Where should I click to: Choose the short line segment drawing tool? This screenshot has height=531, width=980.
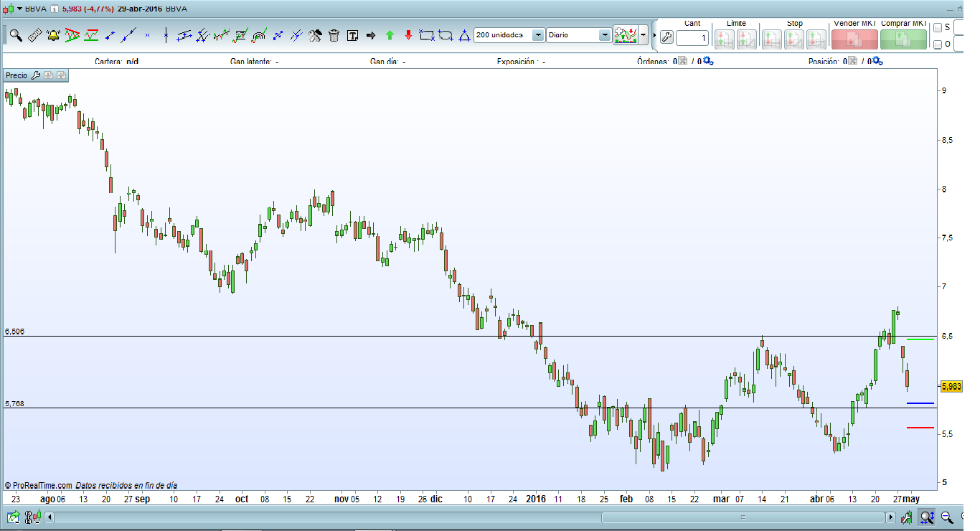[110, 34]
